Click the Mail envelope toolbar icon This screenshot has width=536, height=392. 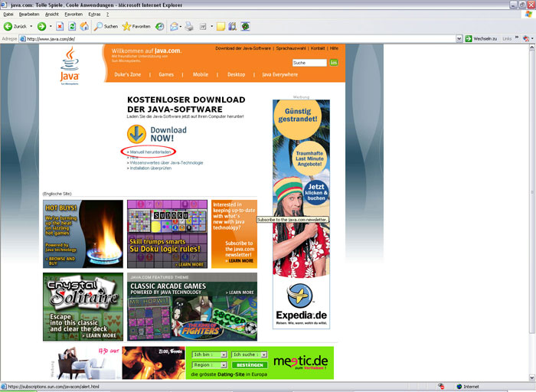[175, 26]
